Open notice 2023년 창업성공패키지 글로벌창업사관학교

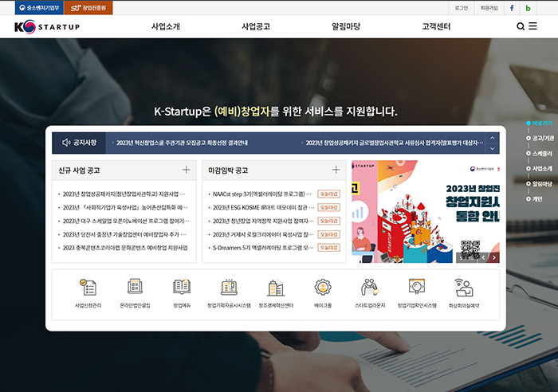pyautogui.click(x=395, y=143)
